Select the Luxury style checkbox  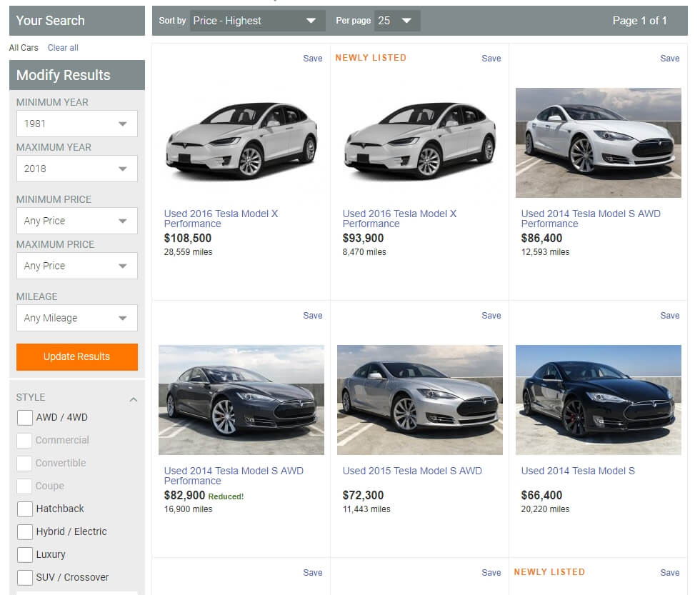point(24,554)
